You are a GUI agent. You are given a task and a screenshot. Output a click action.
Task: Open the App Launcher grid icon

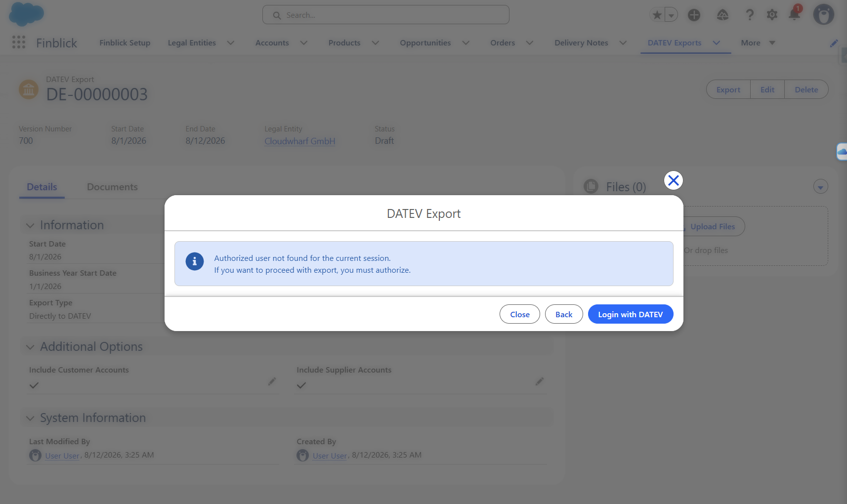click(19, 42)
